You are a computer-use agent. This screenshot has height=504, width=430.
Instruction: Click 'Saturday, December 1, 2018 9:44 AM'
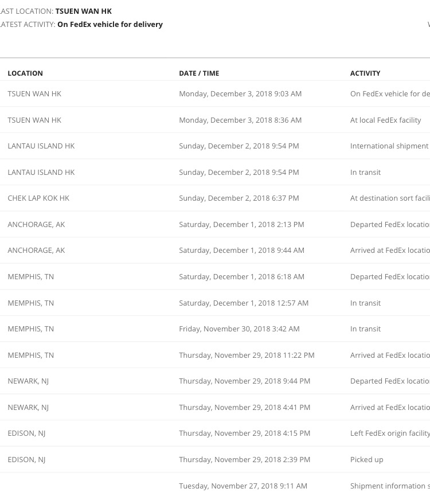[x=241, y=250]
